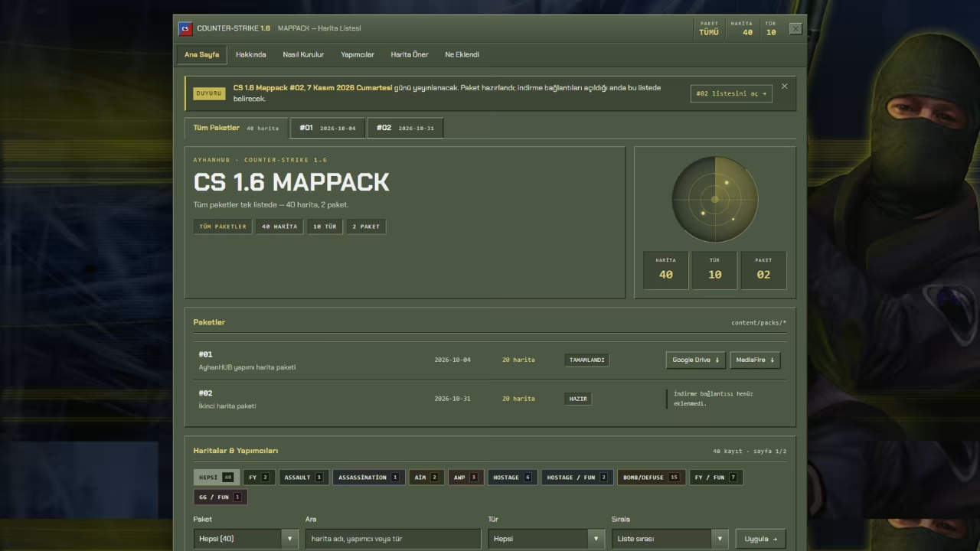Viewport: 980px width, 551px height.
Task: Click the TAMAMLANDI status badge for #01
Action: point(587,360)
